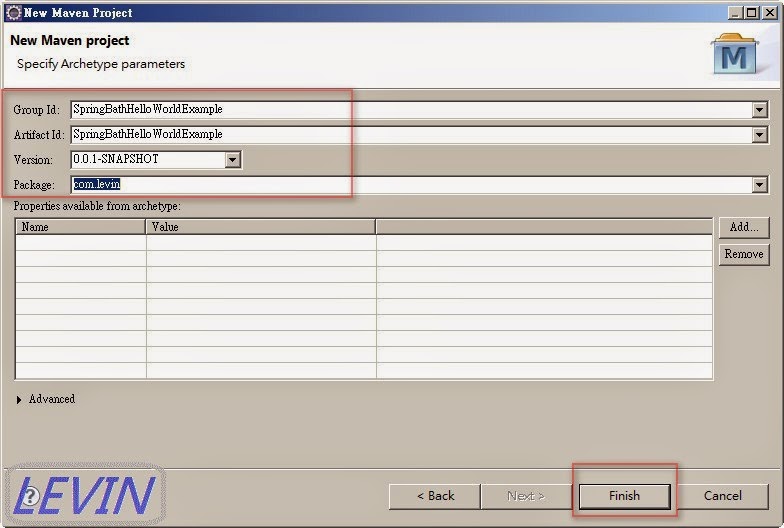The height and width of the screenshot is (528, 784).
Task: Click the Name column header
Action: 80,227
